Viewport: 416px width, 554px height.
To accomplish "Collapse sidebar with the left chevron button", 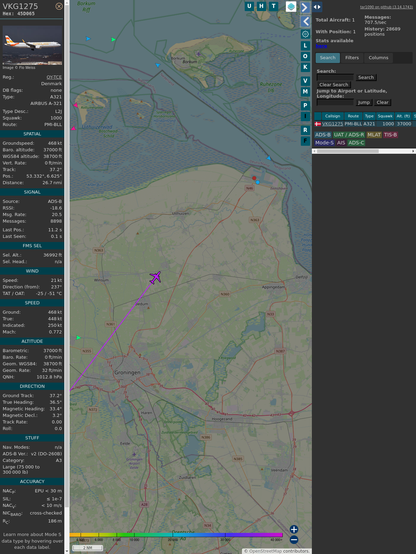I will (305, 21).
